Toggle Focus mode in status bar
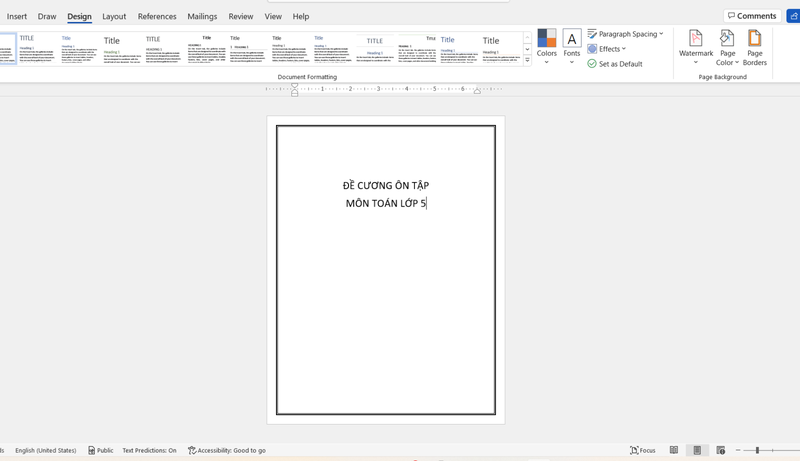 [x=643, y=450]
